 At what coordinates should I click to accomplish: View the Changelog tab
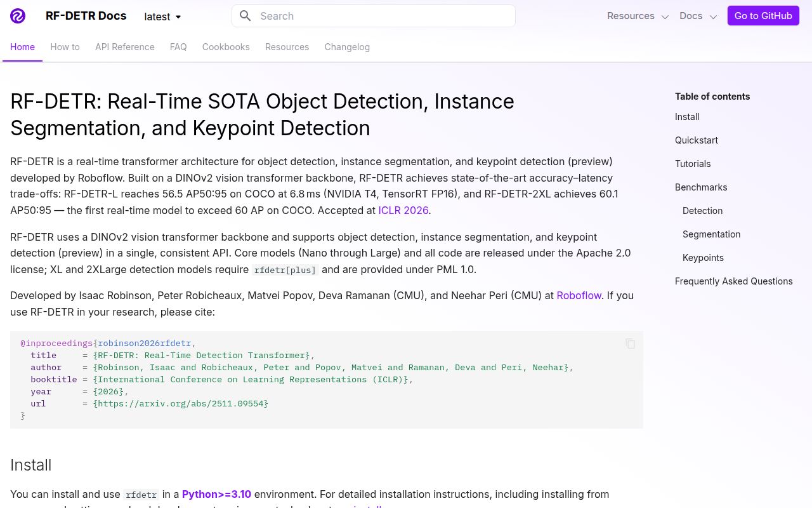(347, 47)
